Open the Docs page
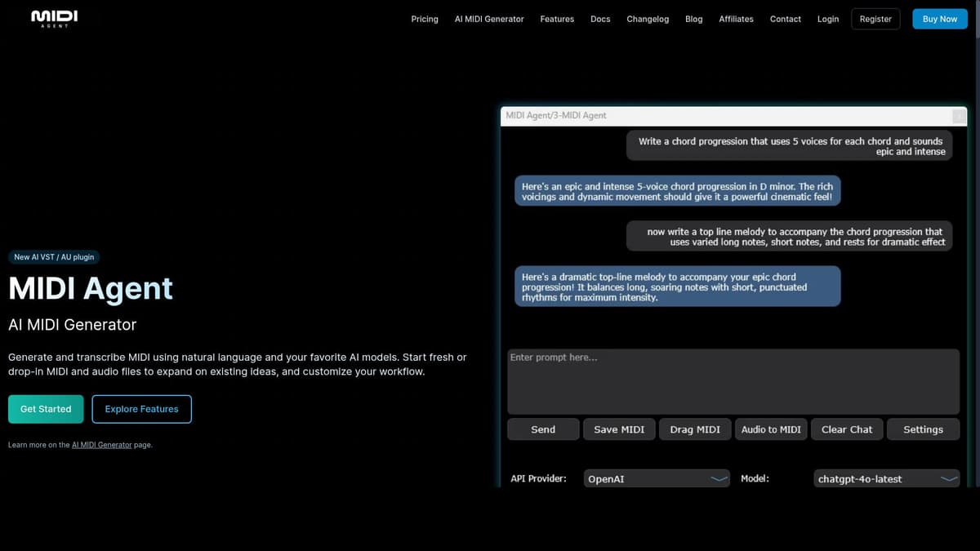The image size is (980, 551). (x=600, y=19)
